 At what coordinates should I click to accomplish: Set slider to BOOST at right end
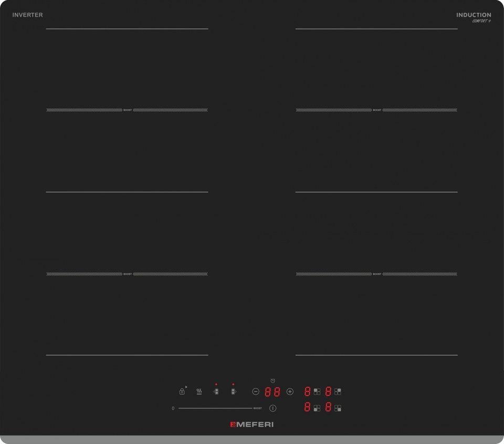pos(257,408)
